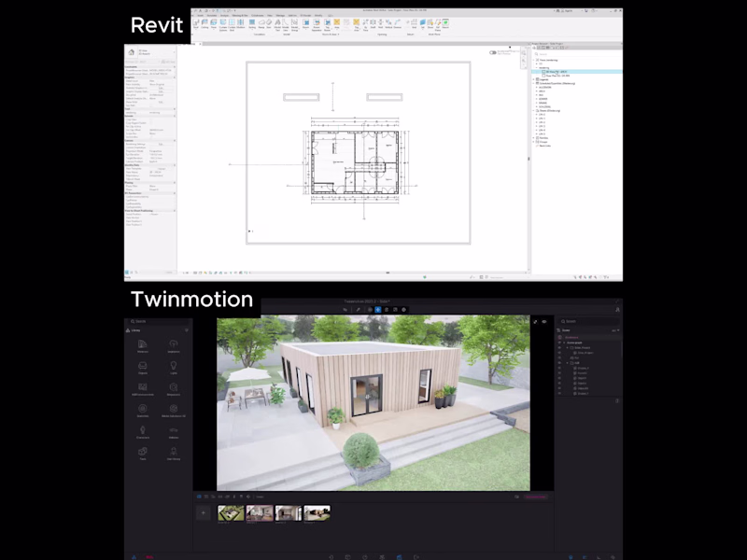The image size is (747, 560).
Task: Select the Stair tool in Revit ribbon
Action: (x=269, y=23)
